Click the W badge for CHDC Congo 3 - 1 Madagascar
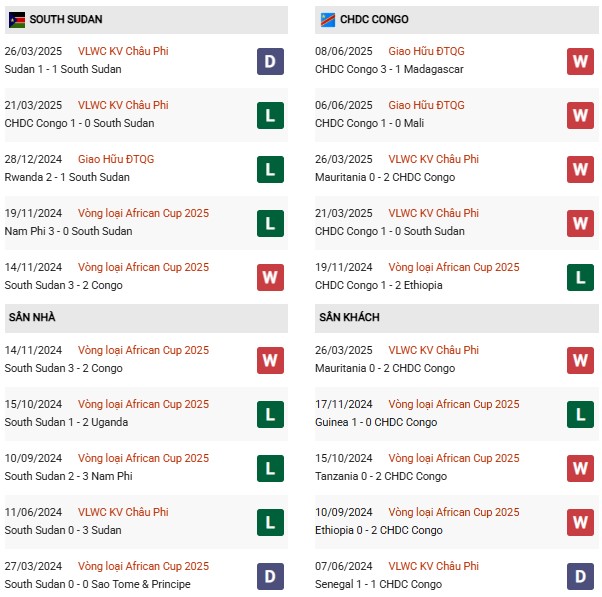This screenshot has height=597, width=602. (581, 61)
